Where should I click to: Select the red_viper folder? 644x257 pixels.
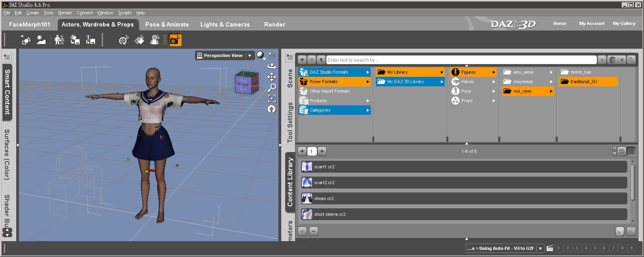click(x=528, y=91)
